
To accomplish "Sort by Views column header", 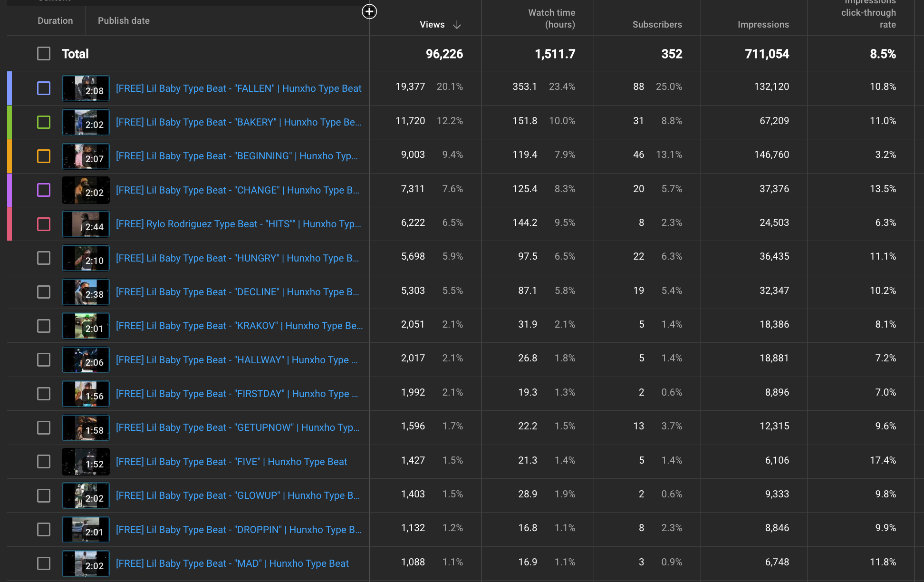I will pos(432,25).
